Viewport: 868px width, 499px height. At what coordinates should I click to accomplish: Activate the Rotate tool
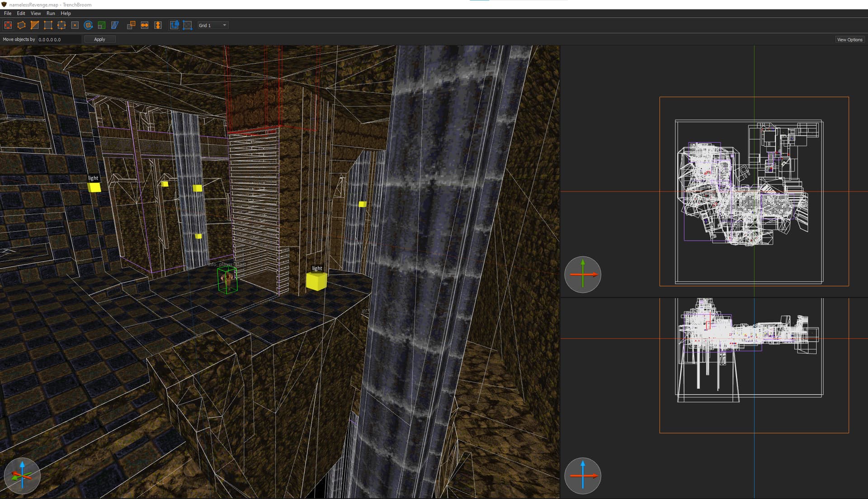(89, 25)
